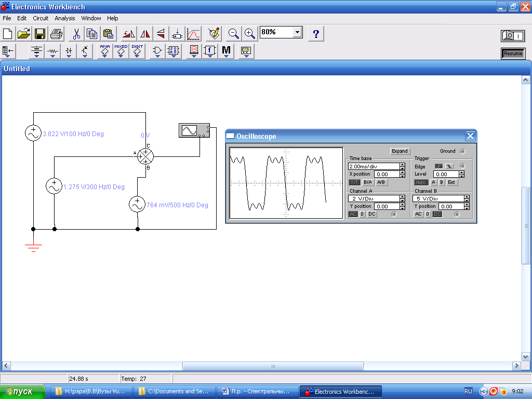Open the Instruments parts bin
This screenshot has height=399, width=532.
pyautogui.click(x=246, y=51)
